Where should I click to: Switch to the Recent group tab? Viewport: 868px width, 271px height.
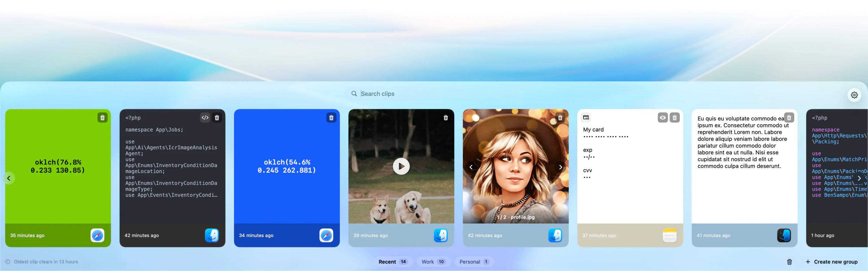393,262
